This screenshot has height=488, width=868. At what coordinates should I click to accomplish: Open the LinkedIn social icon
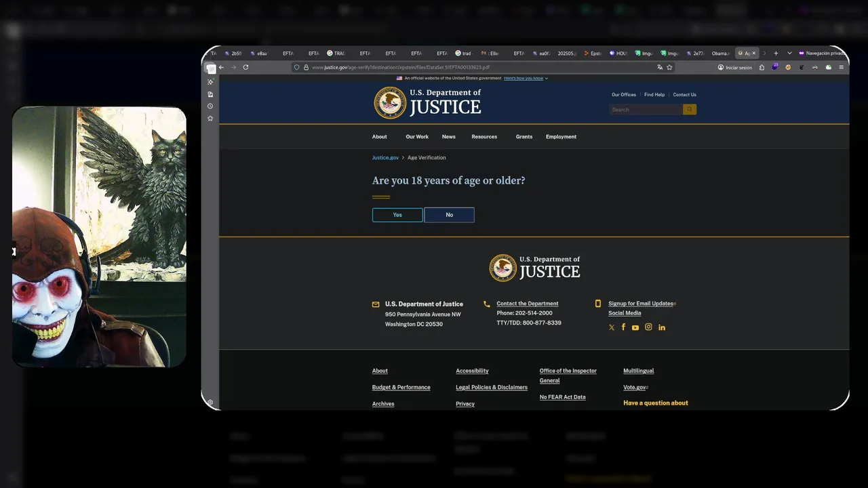pyautogui.click(x=662, y=327)
